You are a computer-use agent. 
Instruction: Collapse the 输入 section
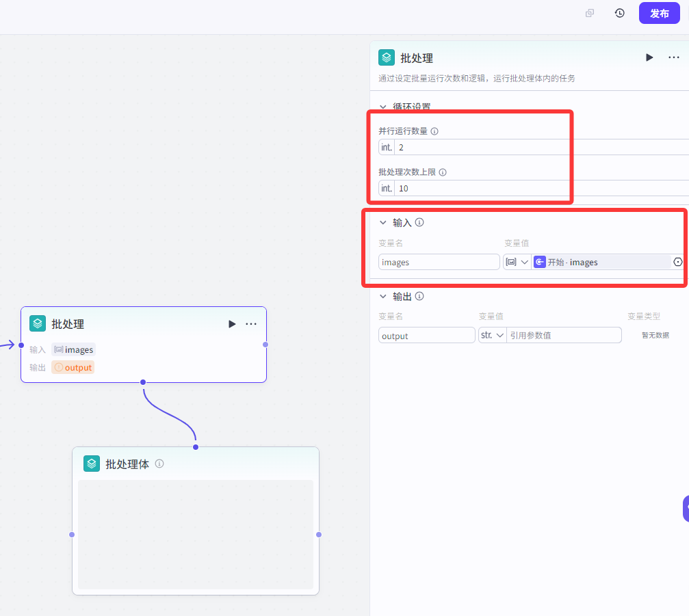383,222
